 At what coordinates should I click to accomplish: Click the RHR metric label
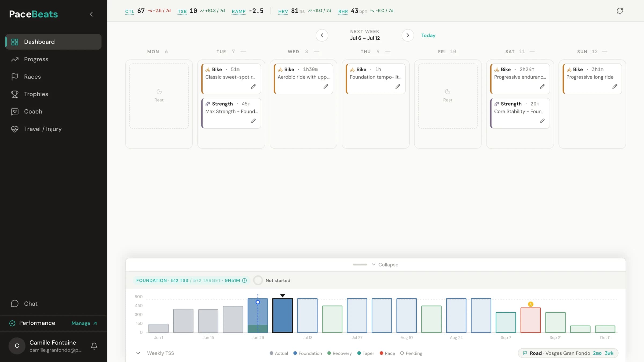point(343,11)
